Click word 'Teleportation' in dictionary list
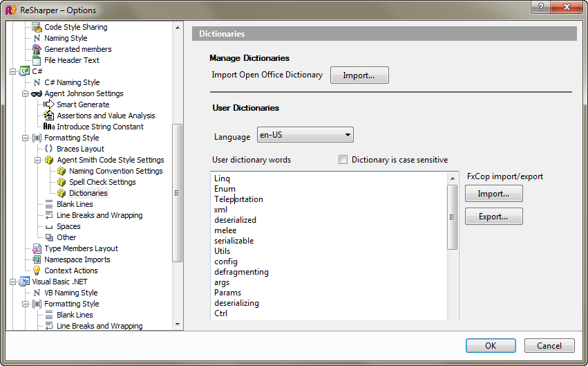Screen dimensions: 588x366 [x=238, y=199]
